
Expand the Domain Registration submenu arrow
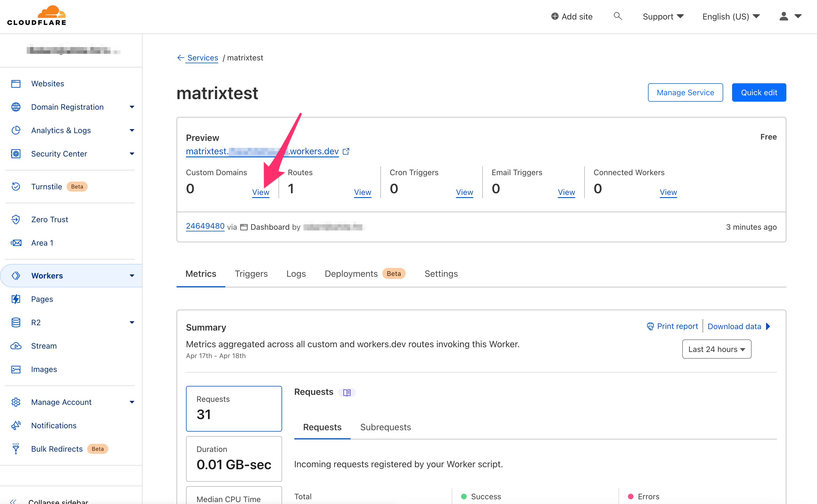(132, 107)
